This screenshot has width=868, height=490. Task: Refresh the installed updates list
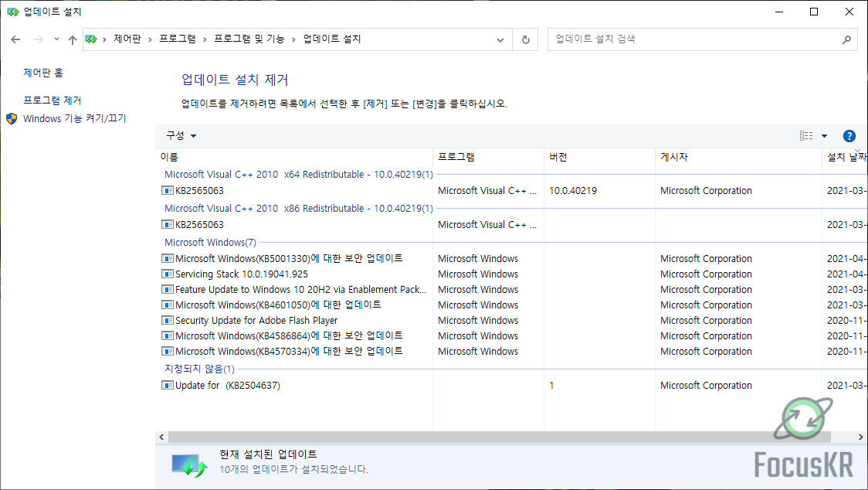[525, 39]
